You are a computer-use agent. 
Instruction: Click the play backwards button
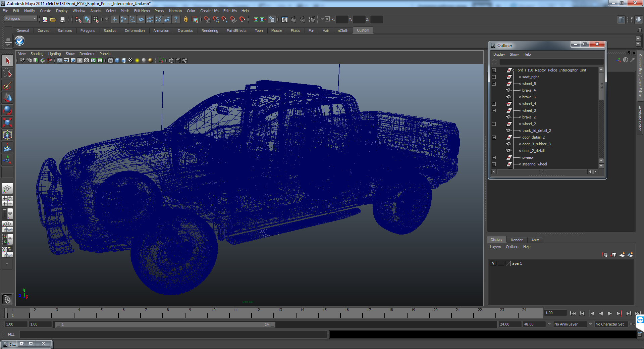click(601, 313)
